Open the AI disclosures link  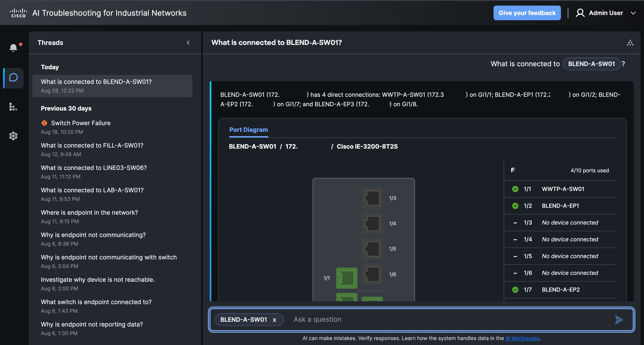tap(522, 338)
